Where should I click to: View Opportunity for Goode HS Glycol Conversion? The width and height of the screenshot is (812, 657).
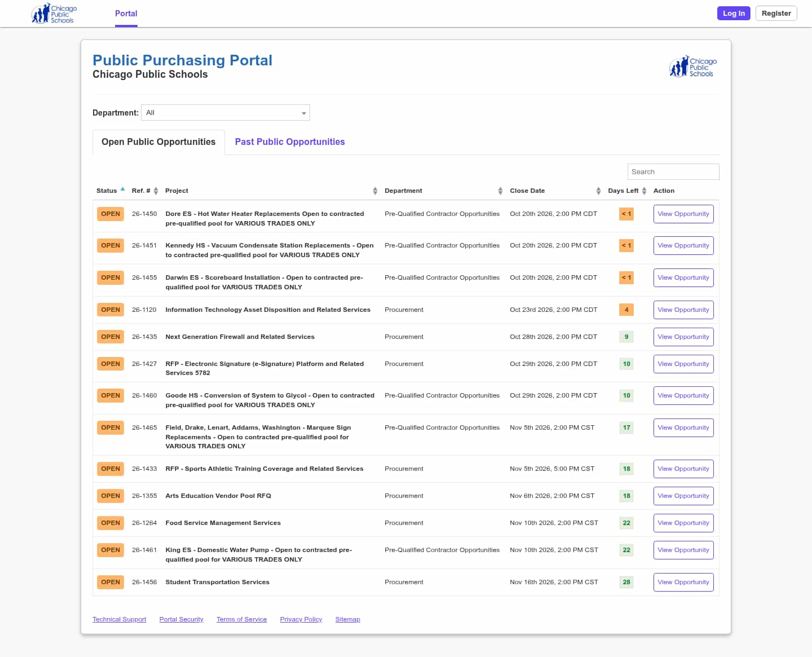683,396
